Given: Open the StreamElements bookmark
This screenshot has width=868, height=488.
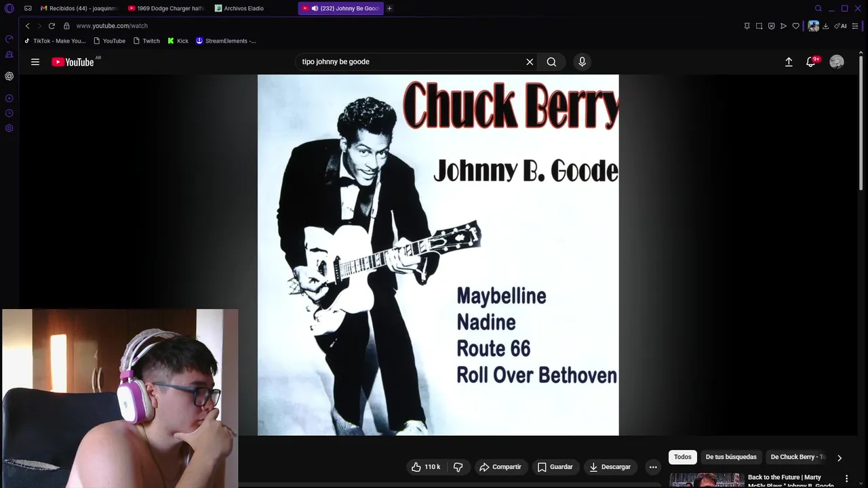Looking at the screenshot, I should [226, 41].
